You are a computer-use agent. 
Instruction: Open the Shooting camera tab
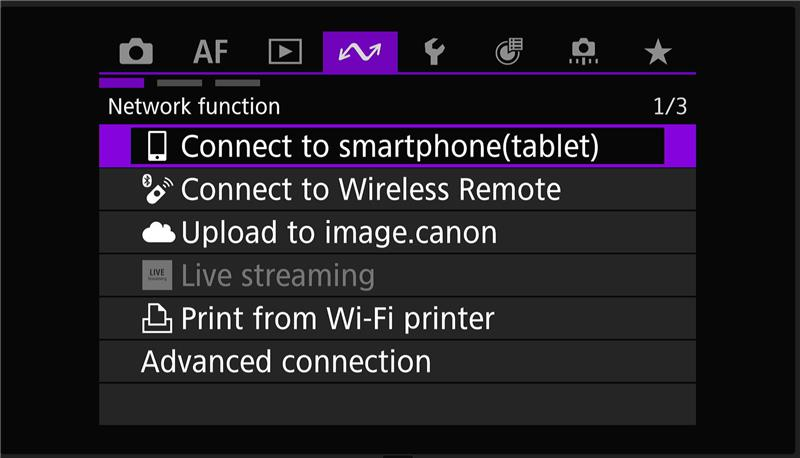click(x=136, y=52)
